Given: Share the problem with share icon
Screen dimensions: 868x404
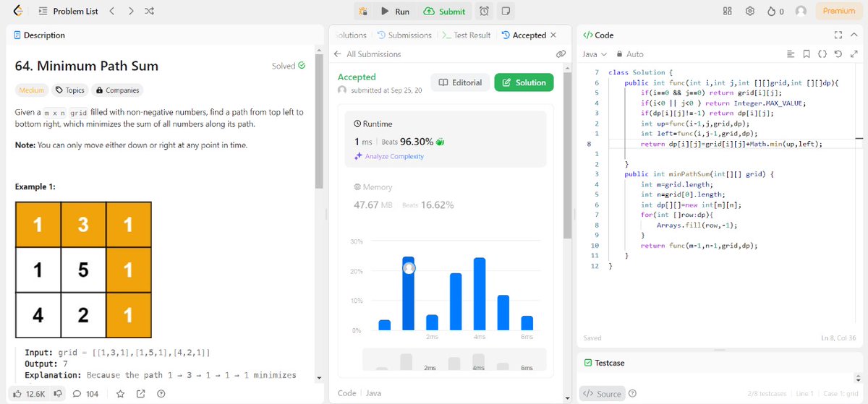Looking at the screenshot, I should pyautogui.click(x=141, y=394).
